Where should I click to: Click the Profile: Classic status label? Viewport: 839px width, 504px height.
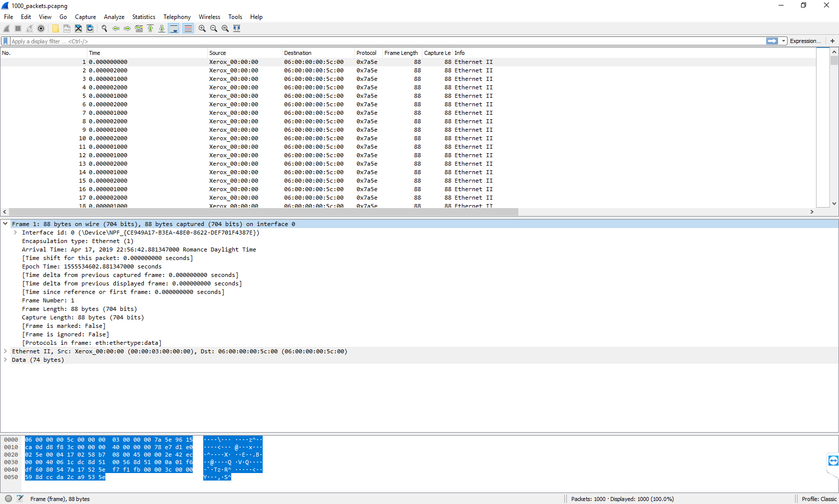click(x=819, y=499)
